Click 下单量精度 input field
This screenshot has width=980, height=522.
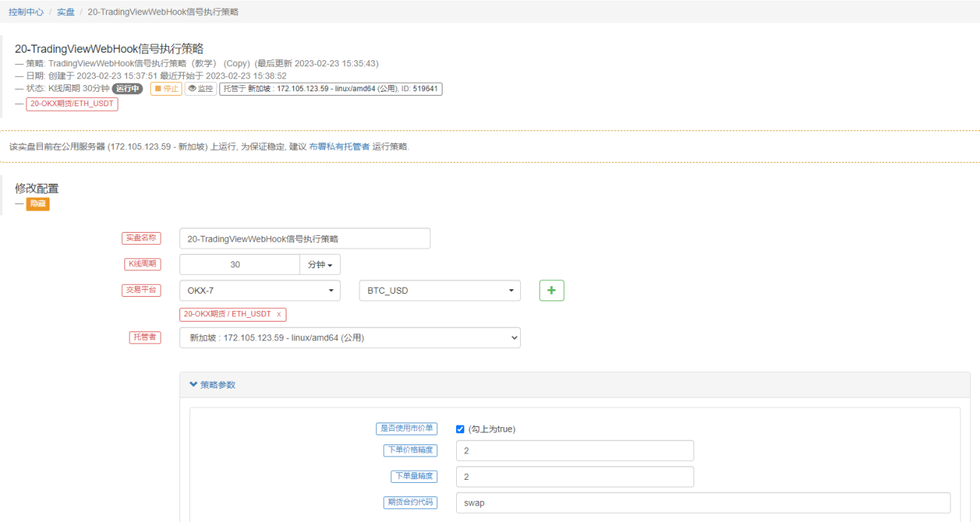(x=574, y=477)
